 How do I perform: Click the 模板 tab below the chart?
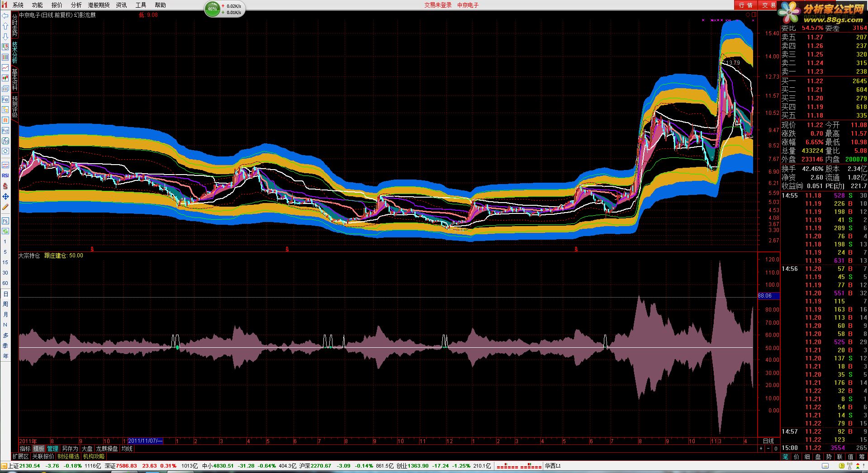[39, 449]
